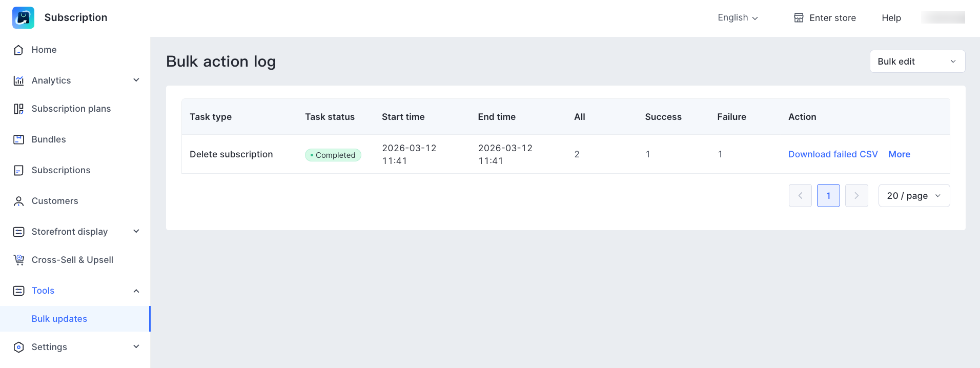
Task: Click the Customers person icon
Action: (18, 201)
